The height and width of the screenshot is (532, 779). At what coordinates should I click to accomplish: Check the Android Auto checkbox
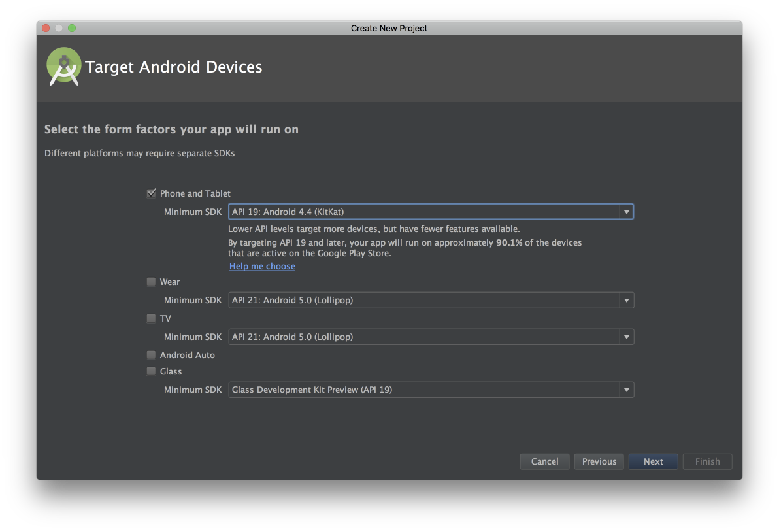[152, 355]
